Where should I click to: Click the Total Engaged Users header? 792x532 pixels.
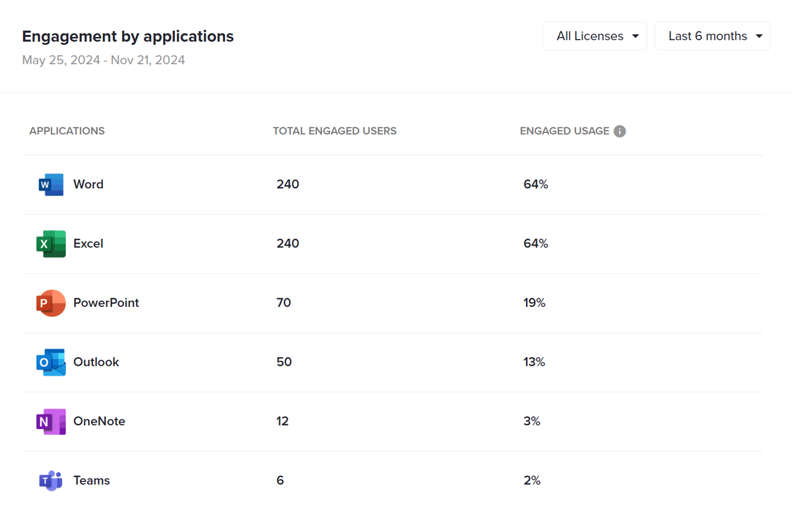tap(334, 131)
